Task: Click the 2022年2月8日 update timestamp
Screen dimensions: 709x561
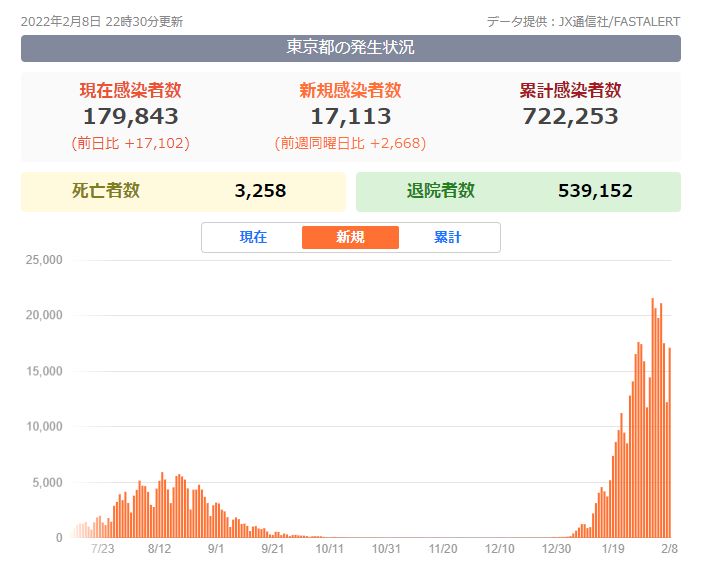Action: pos(102,22)
